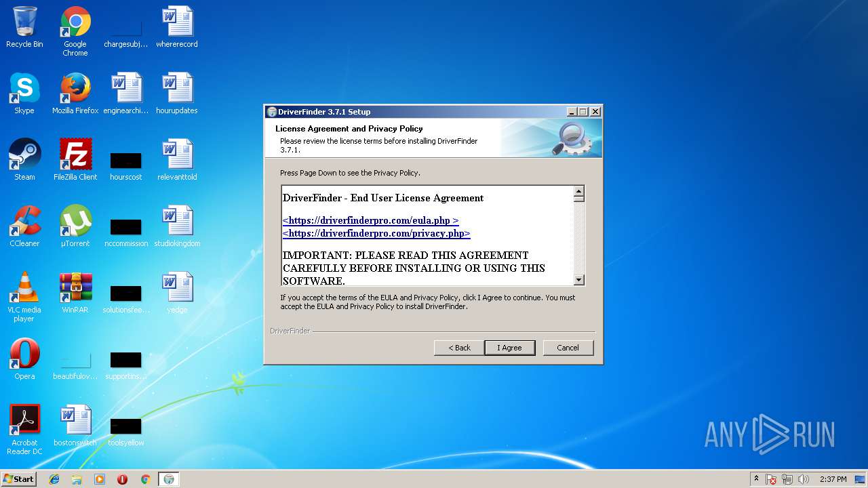Click license scrollbar up arrow
This screenshot has height=488, width=868.
(x=579, y=191)
